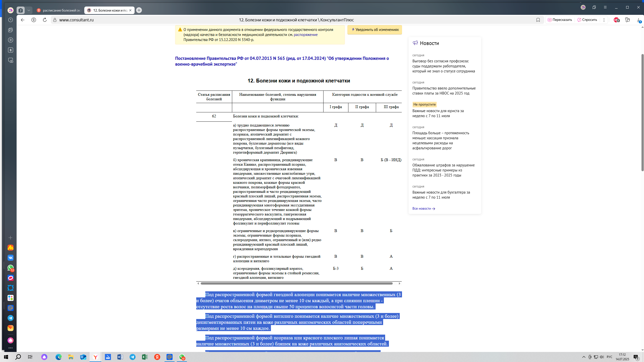644x362 pixels.
Task: Launch Alice assistant in sidebar
Action: (x=10, y=340)
